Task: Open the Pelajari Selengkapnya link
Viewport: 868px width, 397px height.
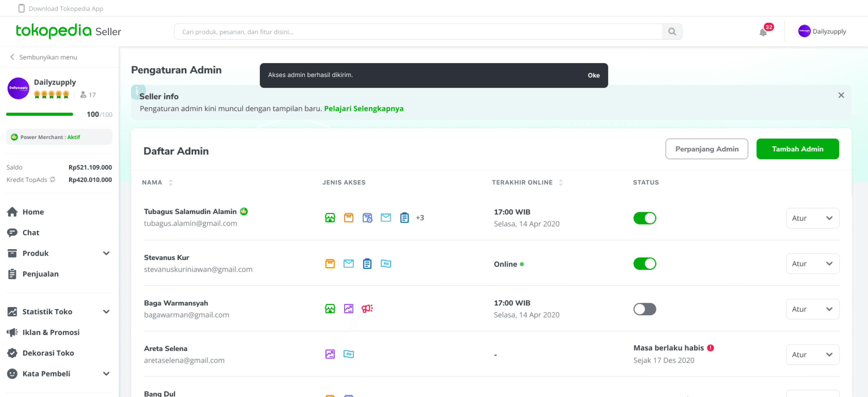Action: 364,109
